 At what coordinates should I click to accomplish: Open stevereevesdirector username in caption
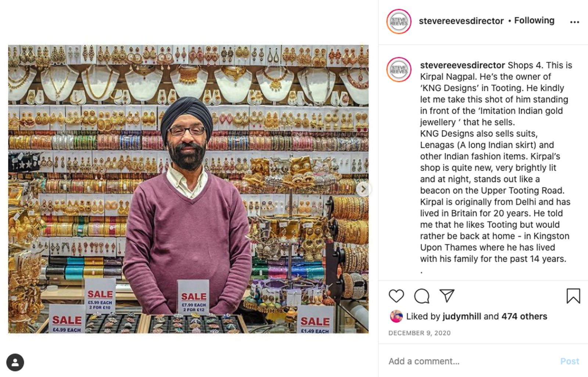[462, 65]
